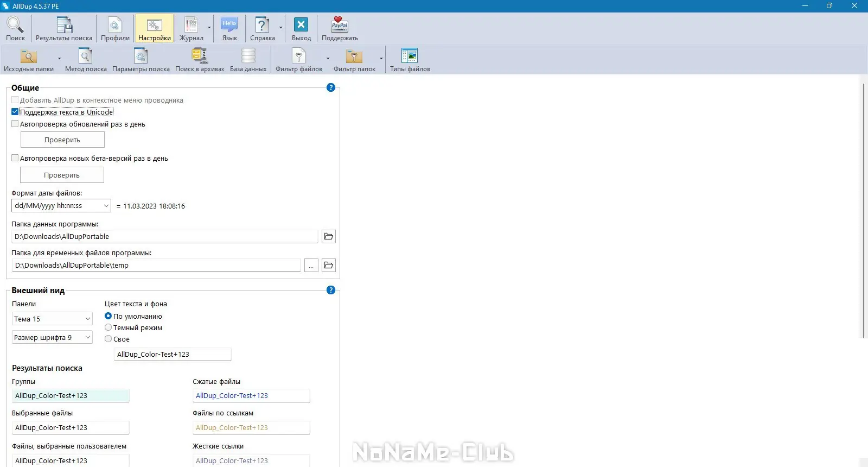The image size is (868, 467).
Task: Click the Выход exit icon
Action: coord(301,28)
